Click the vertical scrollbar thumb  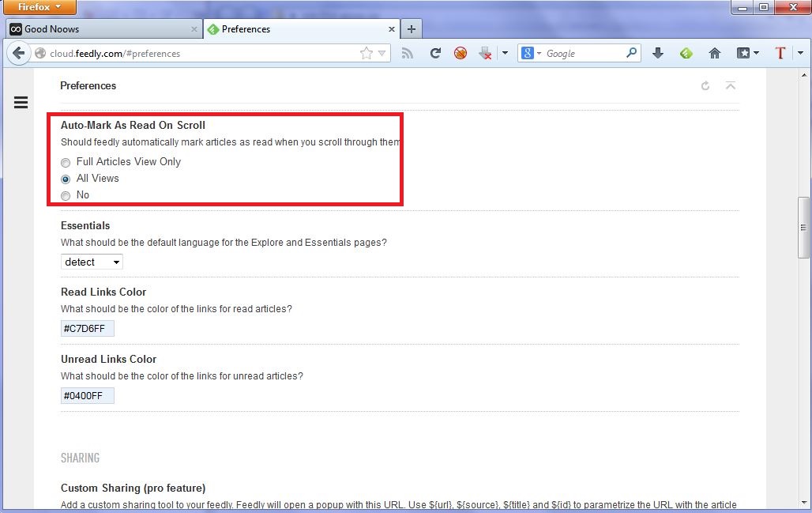coord(803,227)
